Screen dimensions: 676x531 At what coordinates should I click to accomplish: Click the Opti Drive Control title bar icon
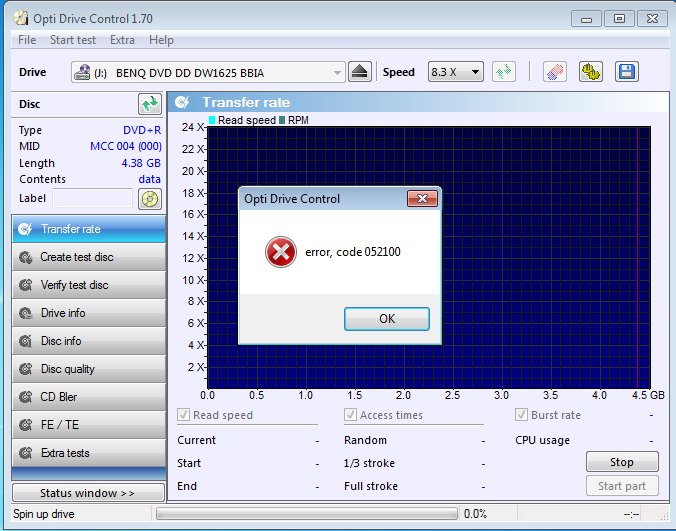click(x=21, y=18)
